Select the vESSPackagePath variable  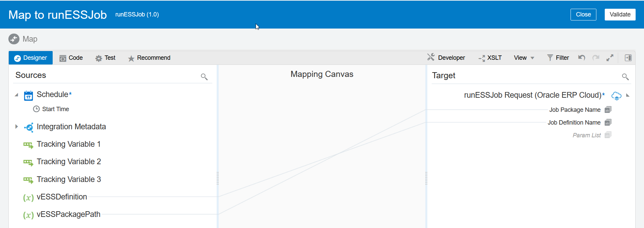(68, 214)
